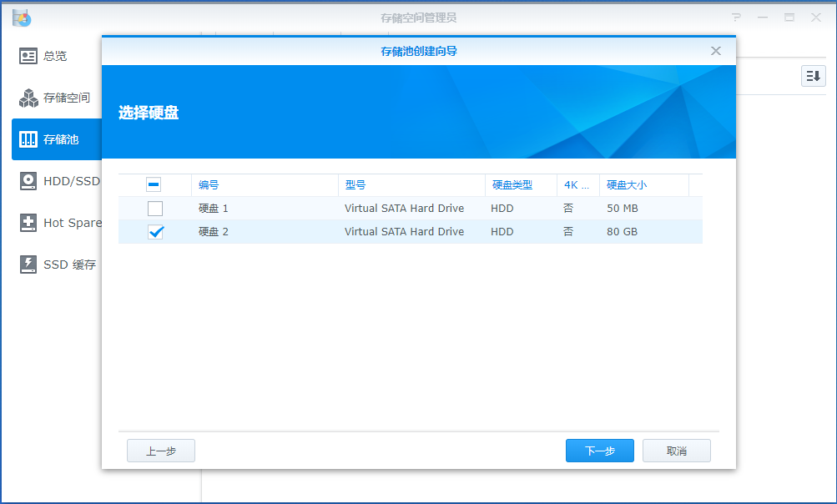
Task: Open the sort order icon above the list
Action: coord(812,75)
